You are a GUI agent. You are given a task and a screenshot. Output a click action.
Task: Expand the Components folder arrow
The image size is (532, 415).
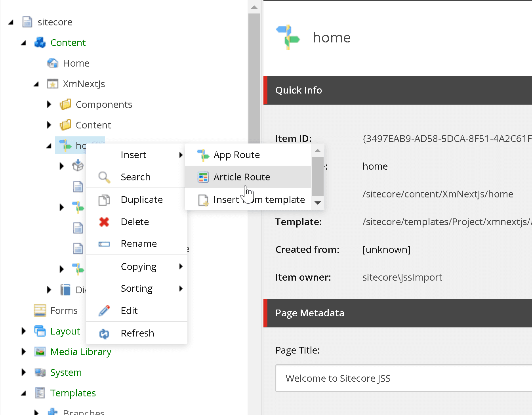point(49,104)
